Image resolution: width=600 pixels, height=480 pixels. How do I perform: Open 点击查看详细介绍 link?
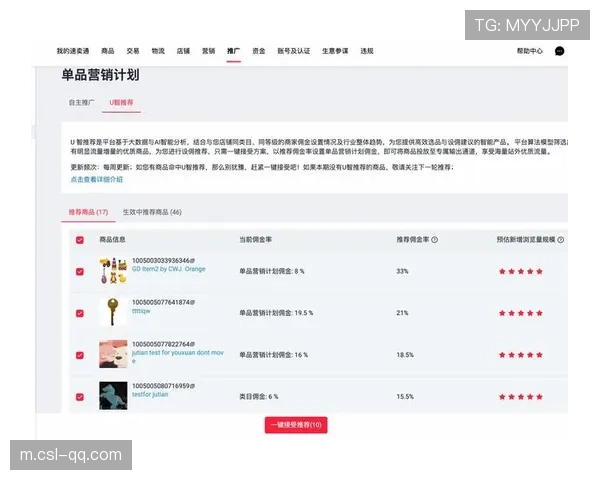(x=96, y=179)
